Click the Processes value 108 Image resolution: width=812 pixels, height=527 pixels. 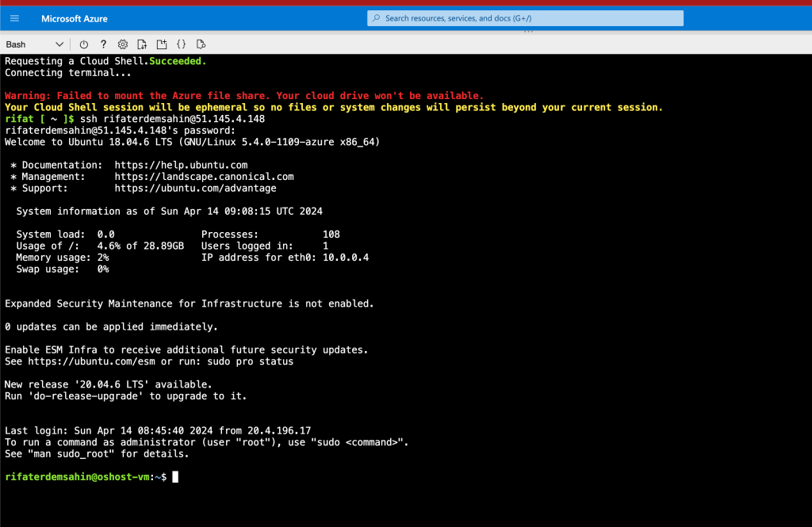click(331, 235)
